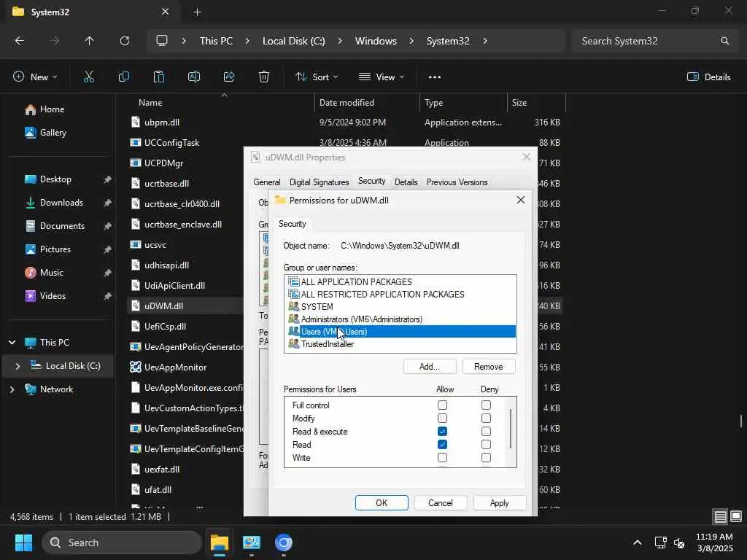Expand chevron after System32 in address bar

(485, 41)
